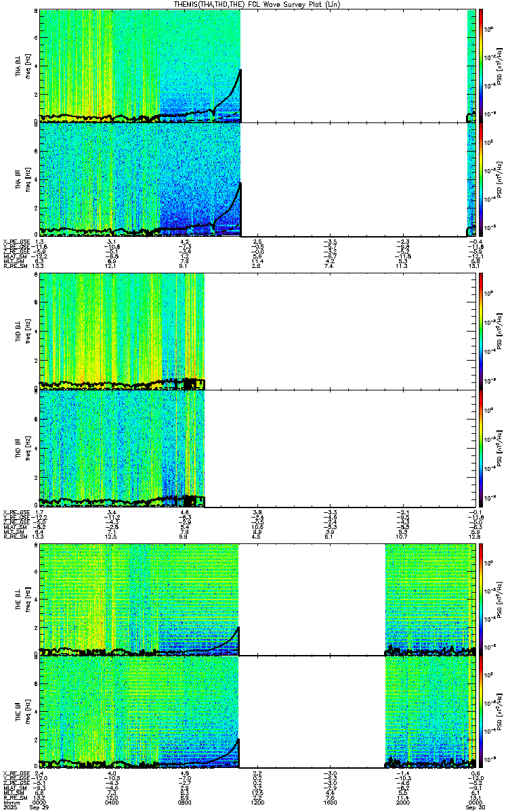Click the 1200 time tick label
508x812 pixels.
257,802
